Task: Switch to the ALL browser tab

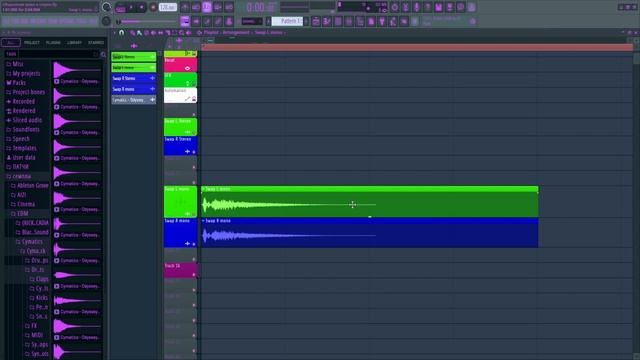Action: click(11, 42)
